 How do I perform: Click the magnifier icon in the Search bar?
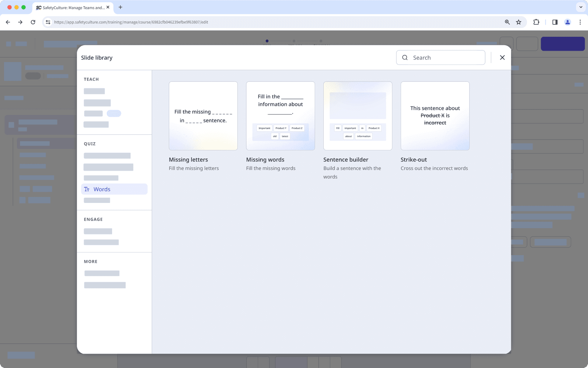click(405, 57)
